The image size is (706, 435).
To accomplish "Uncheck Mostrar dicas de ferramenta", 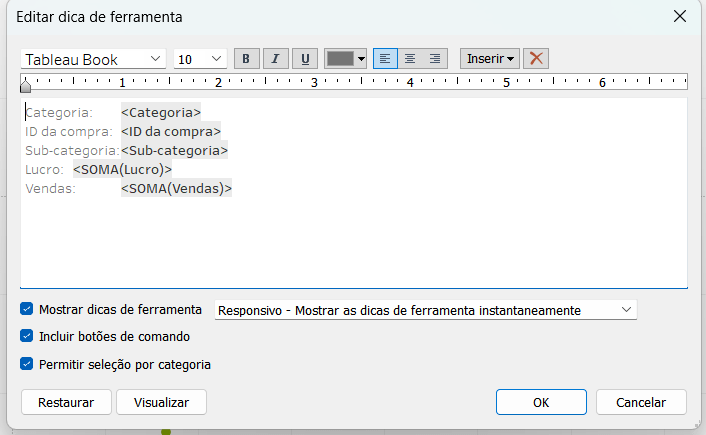I will 27,310.
